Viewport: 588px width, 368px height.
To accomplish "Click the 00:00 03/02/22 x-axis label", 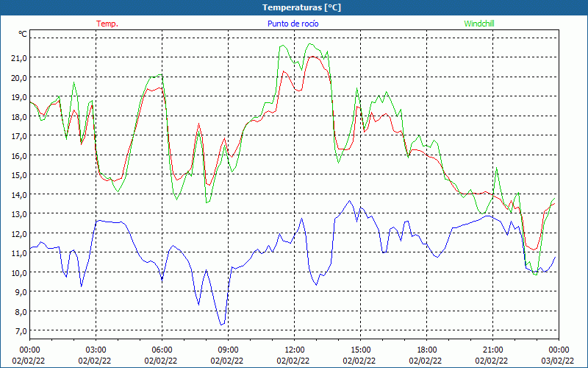I will coord(558,355).
